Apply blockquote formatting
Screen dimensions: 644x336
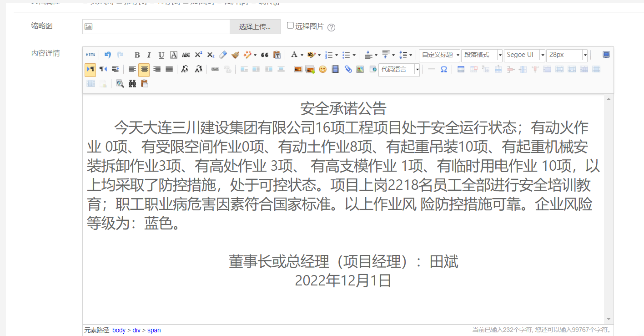click(x=265, y=55)
